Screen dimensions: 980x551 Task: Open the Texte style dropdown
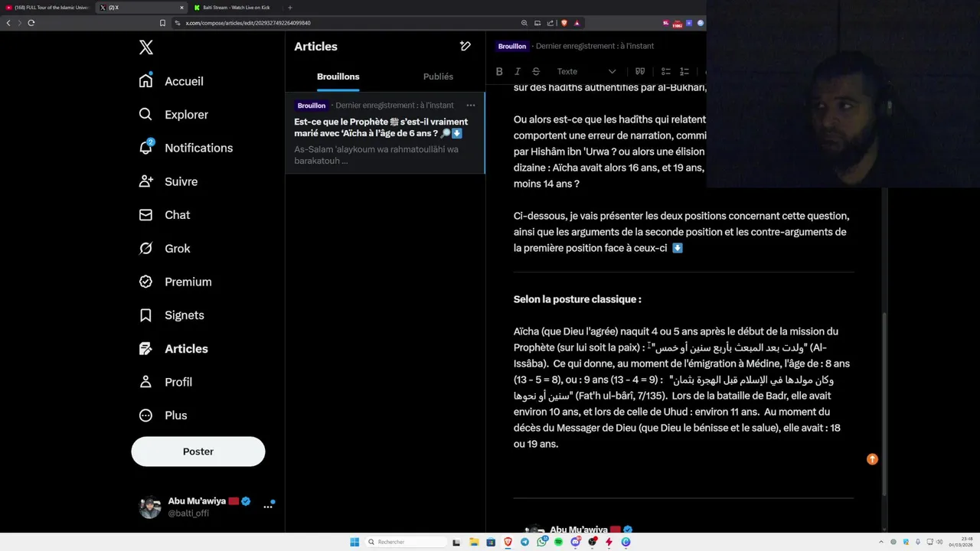tap(586, 71)
